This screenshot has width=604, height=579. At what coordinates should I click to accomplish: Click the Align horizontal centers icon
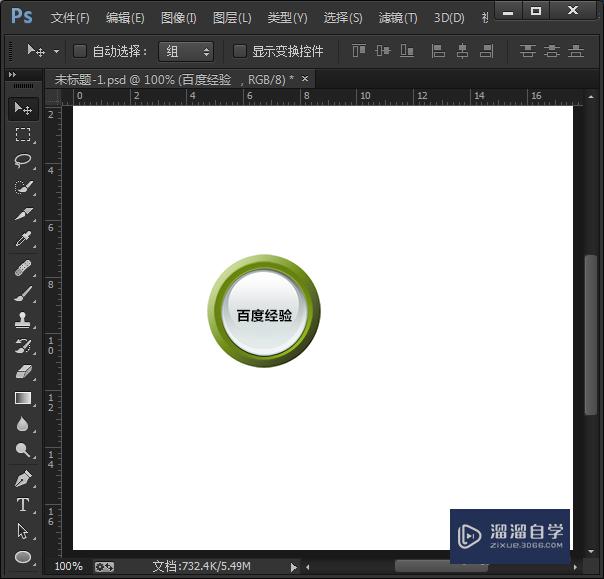pyautogui.click(x=462, y=50)
